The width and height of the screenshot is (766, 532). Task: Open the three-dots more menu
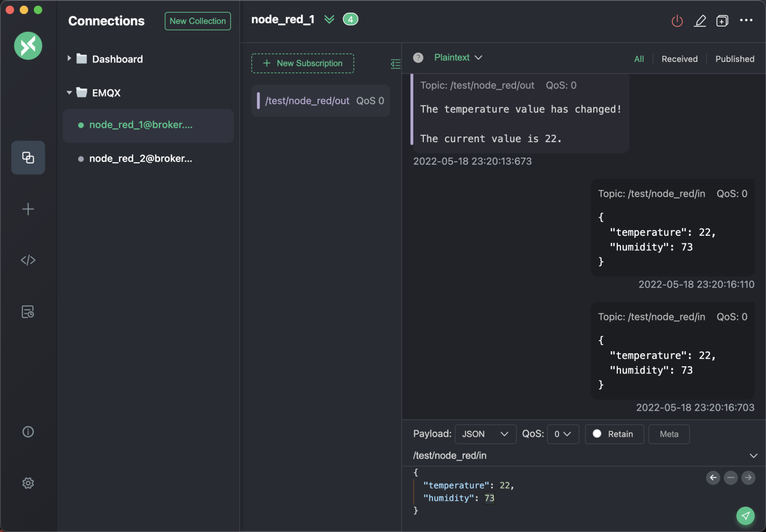tap(746, 20)
